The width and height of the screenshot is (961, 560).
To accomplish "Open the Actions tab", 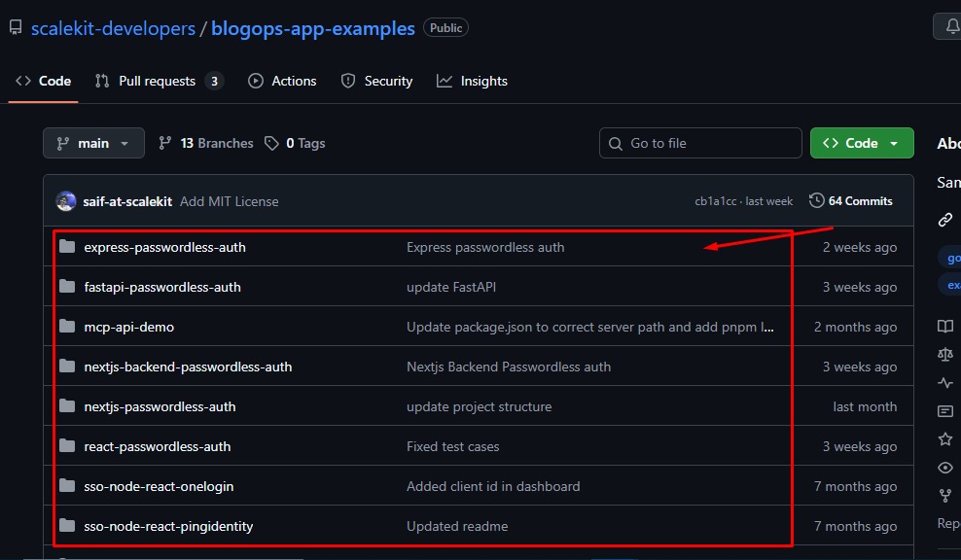I will pyautogui.click(x=282, y=81).
